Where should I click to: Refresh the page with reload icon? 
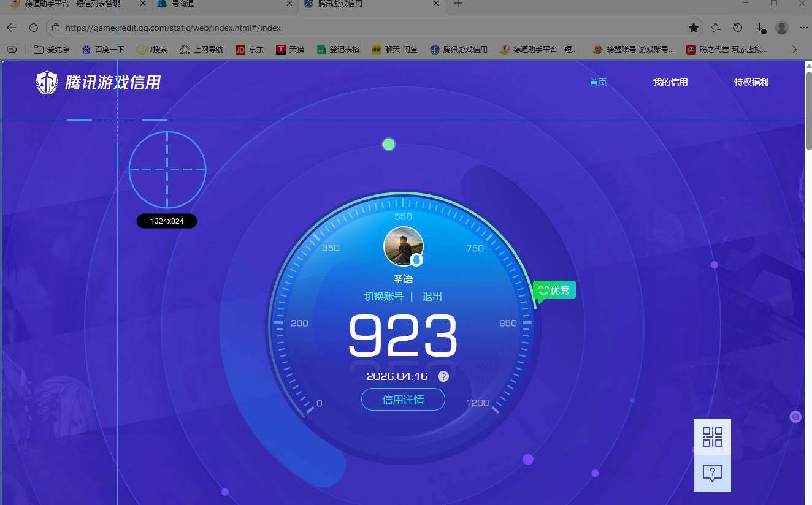pyautogui.click(x=34, y=28)
